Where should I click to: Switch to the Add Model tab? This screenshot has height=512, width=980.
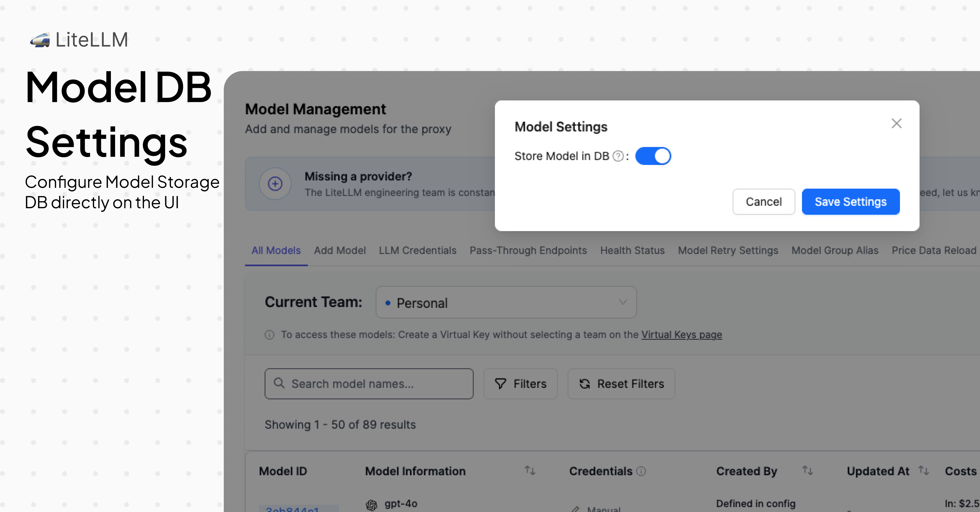point(340,250)
